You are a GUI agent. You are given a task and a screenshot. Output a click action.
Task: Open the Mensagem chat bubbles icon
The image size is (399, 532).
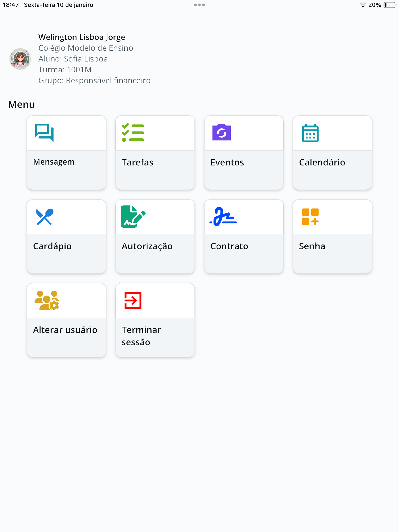tap(44, 133)
